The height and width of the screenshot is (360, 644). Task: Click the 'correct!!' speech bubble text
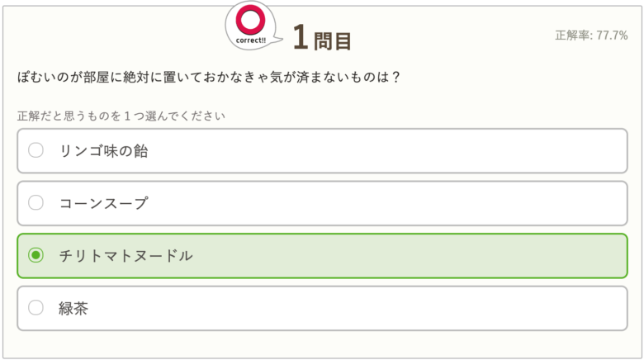coord(250,40)
